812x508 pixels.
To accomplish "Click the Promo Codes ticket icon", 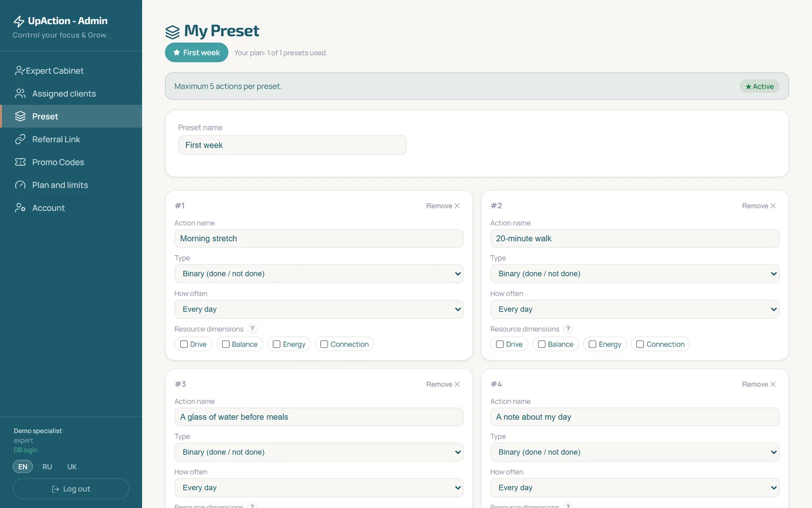I will click(20, 162).
